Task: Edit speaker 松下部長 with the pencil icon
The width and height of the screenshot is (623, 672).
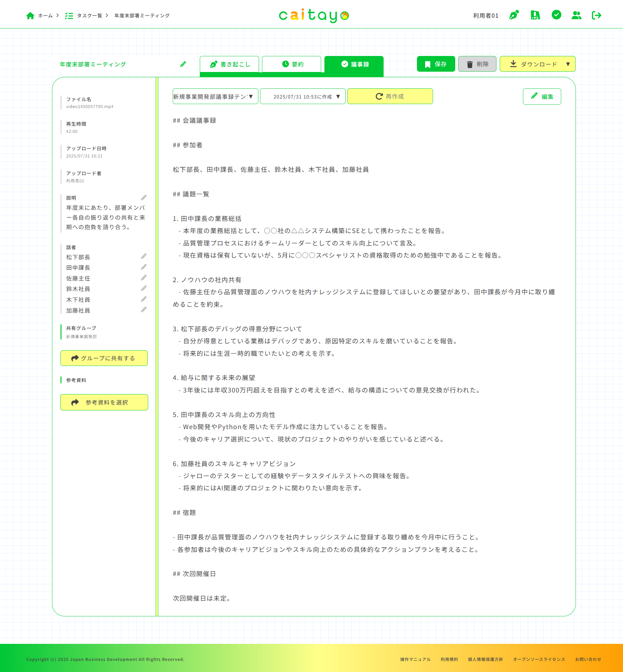Action: [x=144, y=256]
